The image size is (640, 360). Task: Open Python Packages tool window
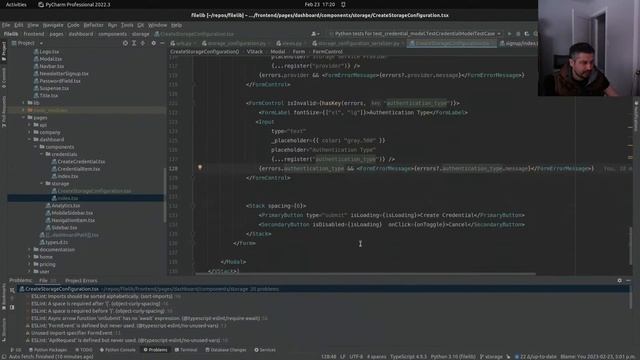click(48, 350)
